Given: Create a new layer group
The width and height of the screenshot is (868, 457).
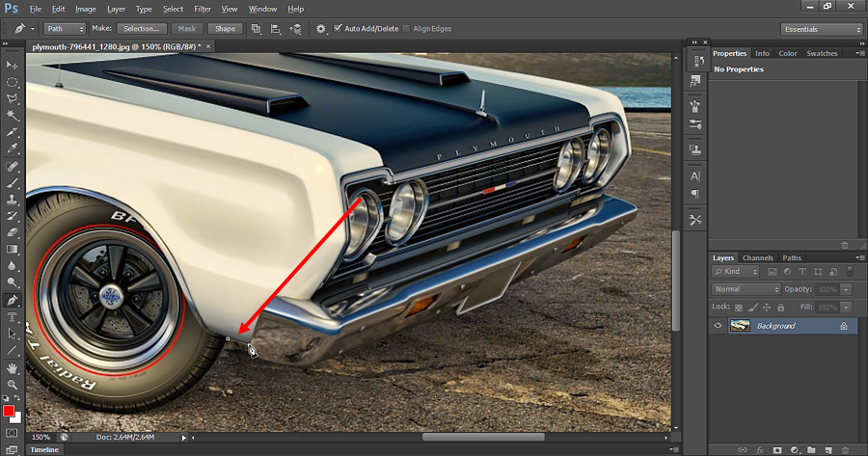Looking at the screenshot, I should click(811, 450).
